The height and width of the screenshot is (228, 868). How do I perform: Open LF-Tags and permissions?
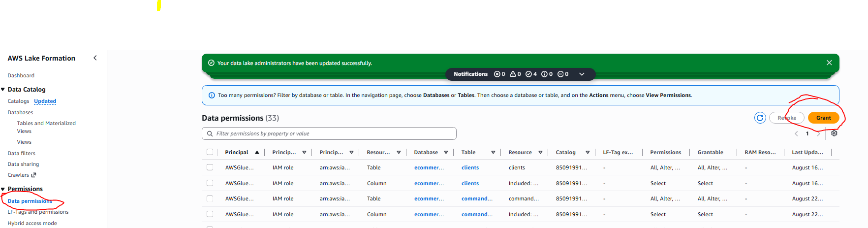pos(38,212)
